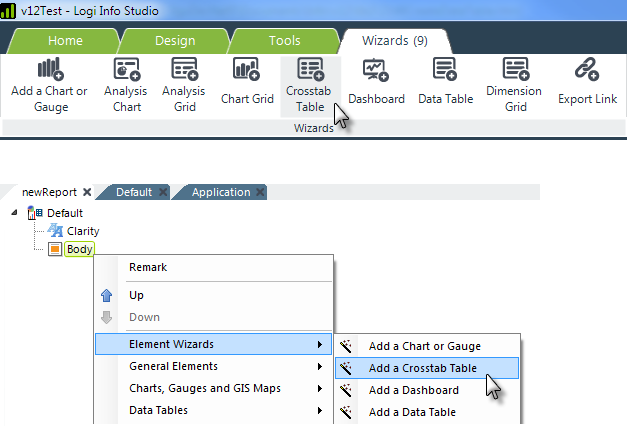The width and height of the screenshot is (627, 442).
Task: Click wand icon beside Add a Crosstab Table
Action: point(346,368)
